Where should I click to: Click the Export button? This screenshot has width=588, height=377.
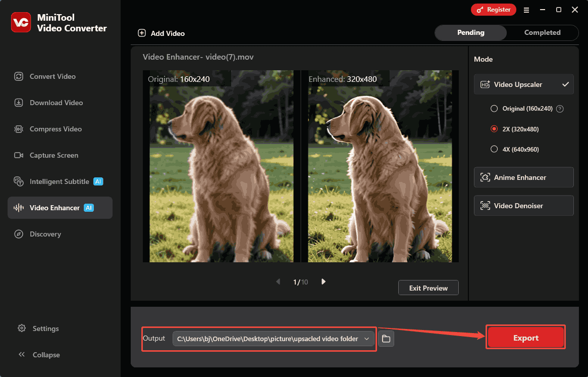point(525,337)
